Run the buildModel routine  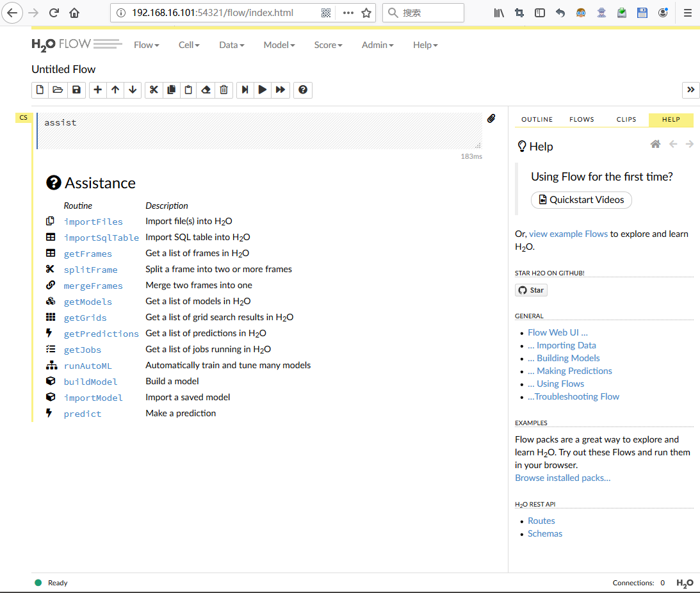[x=91, y=382]
